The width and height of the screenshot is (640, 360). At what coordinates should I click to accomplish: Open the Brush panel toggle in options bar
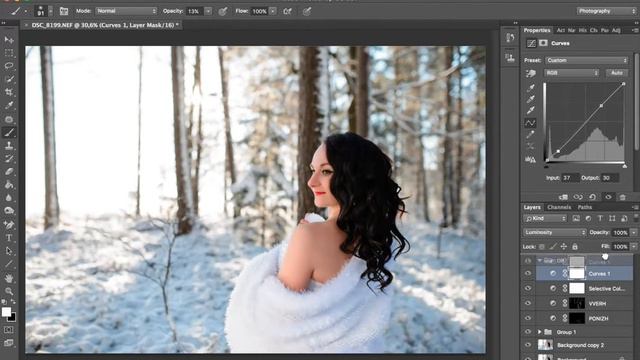(x=64, y=11)
